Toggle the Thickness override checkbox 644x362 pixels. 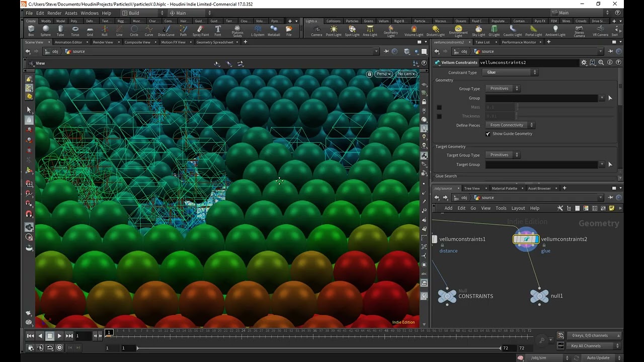click(439, 116)
